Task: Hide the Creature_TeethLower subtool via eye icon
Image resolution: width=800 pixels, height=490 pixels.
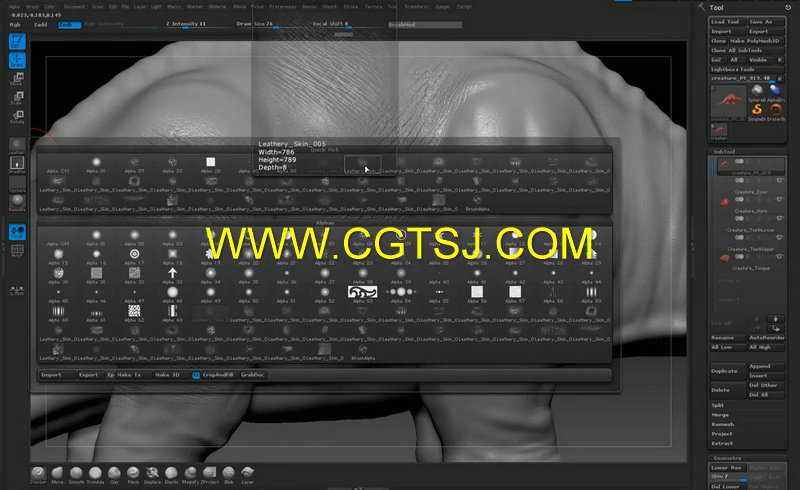Action: (x=780, y=218)
